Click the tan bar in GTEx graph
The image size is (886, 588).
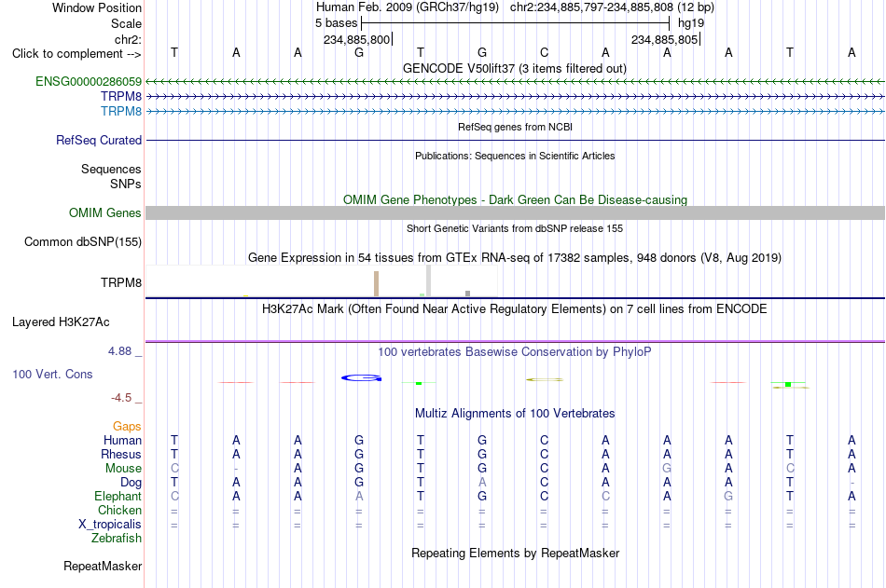(x=377, y=283)
